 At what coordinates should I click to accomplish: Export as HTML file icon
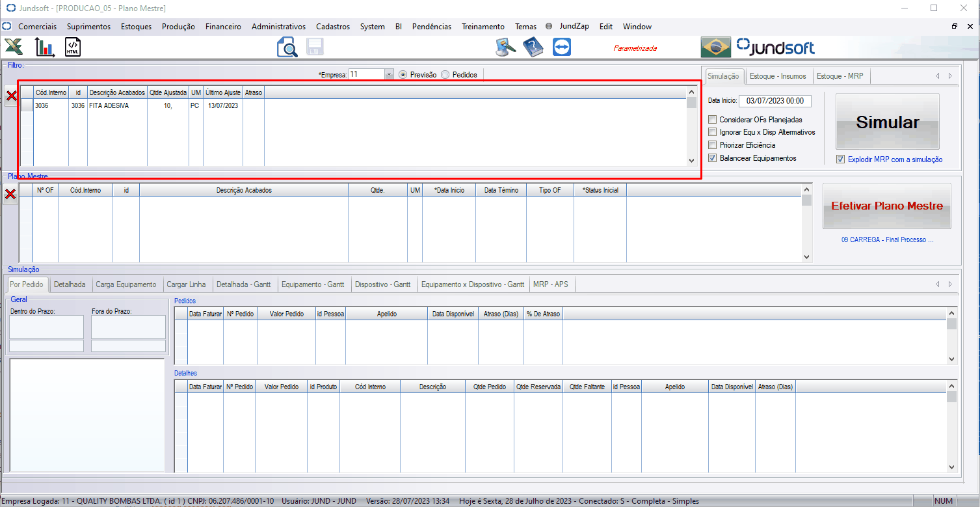(73, 48)
